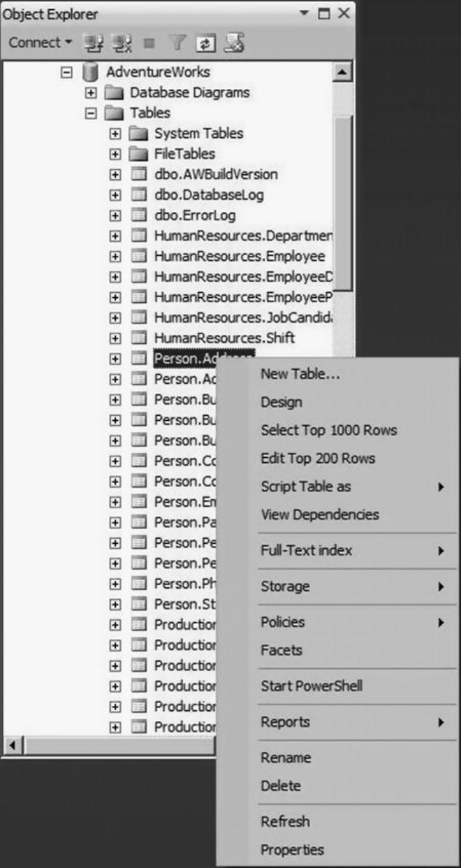Image resolution: width=461 pixels, height=868 pixels.
Task: Choose Design from the context menu
Action: coord(282,402)
